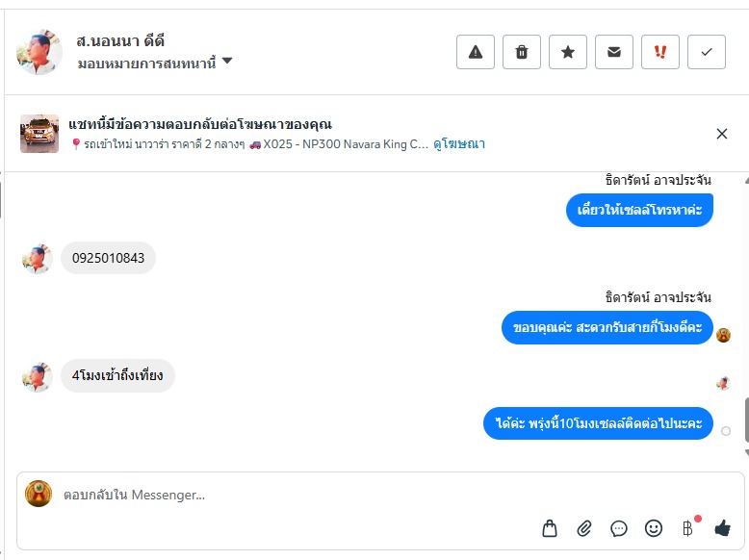
Task: Open the shopping bag order icon
Action: pyautogui.click(x=550, y=528)
